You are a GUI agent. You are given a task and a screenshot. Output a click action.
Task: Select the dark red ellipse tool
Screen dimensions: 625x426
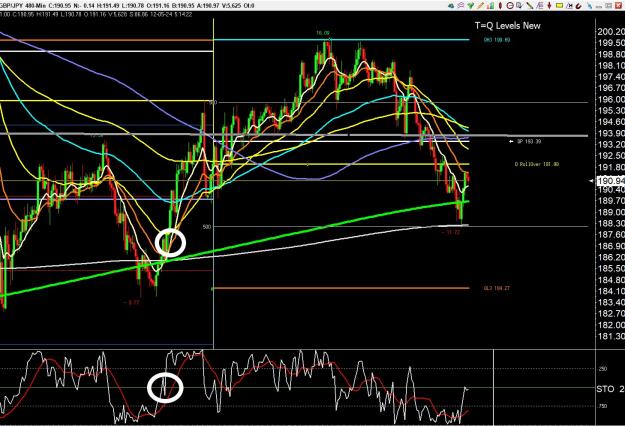pyautogui.click(x=500, y=6)
